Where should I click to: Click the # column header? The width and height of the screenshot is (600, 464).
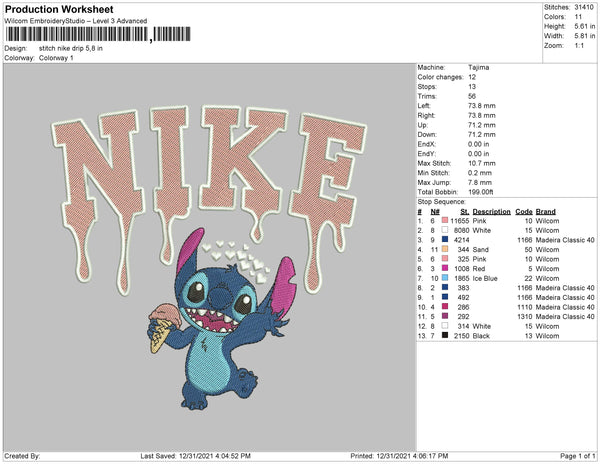coord(420,212)
